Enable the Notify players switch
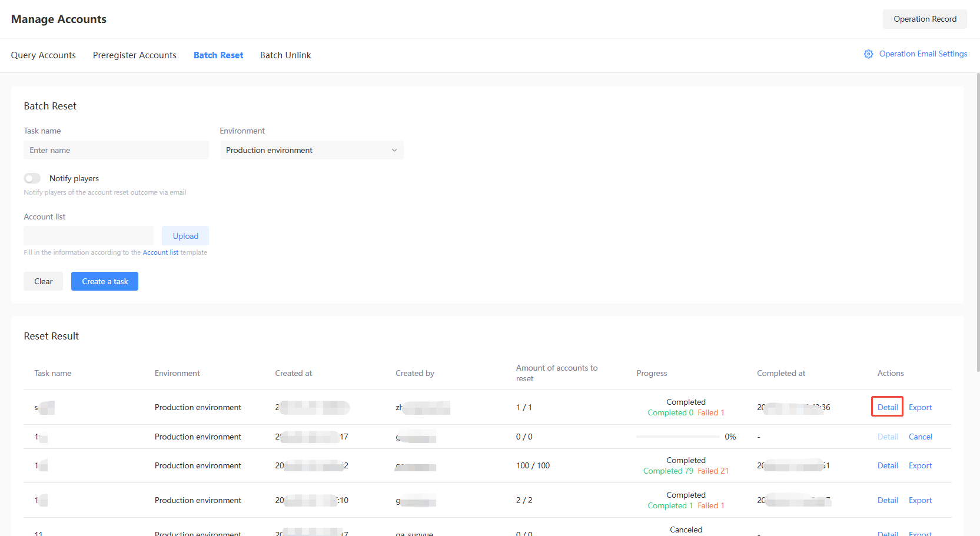 32,178
